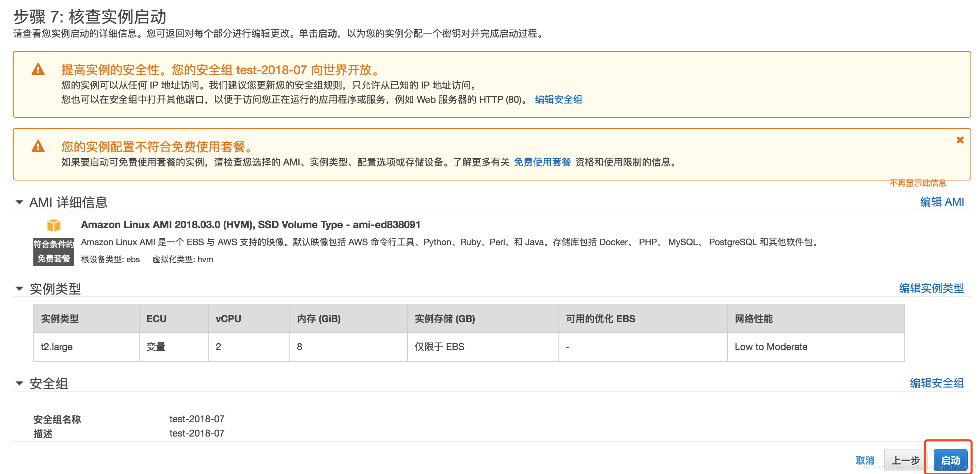This screenshot has width=980, height=474.
Task: Click the t2.large cell
Action: coord(86,347)
